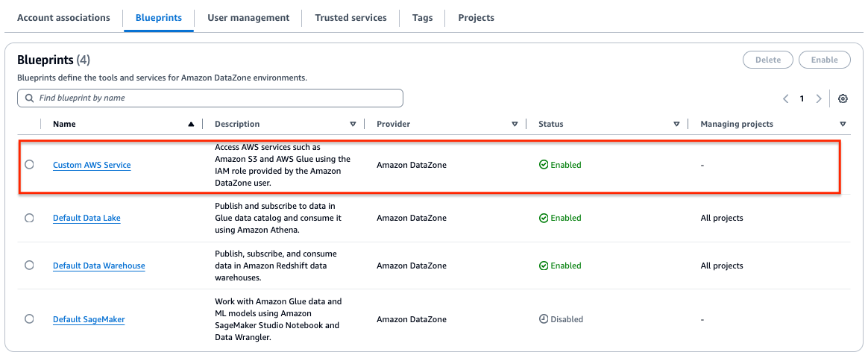Click the Disabled status icon for Default SageMaker

[544, 319]
